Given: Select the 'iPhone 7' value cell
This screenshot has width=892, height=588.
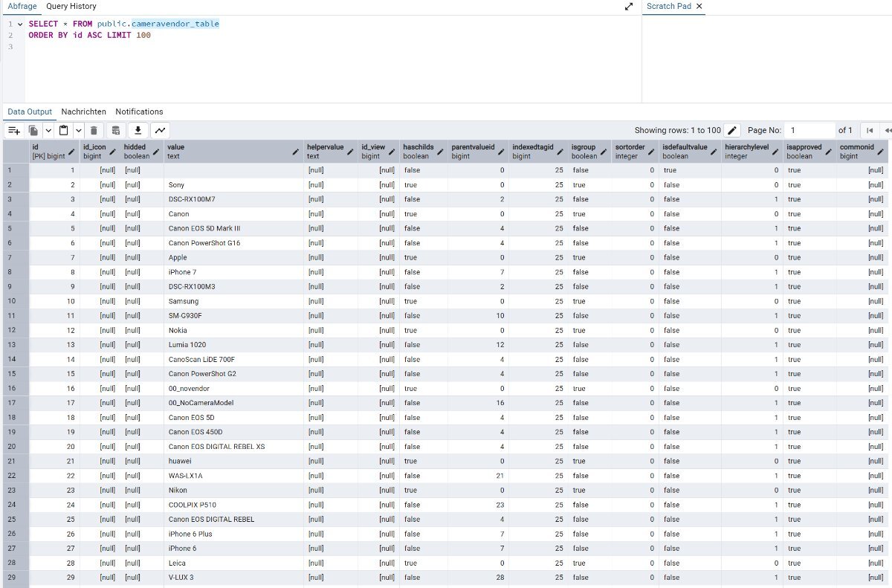Looking at the screenshot, I should 233,272.
